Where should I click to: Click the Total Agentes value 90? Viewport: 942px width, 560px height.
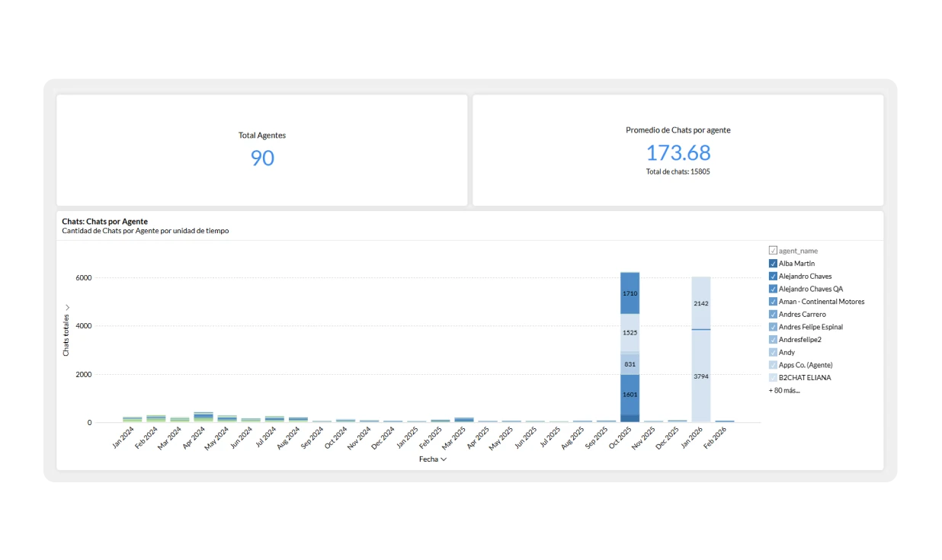point(262,158)
